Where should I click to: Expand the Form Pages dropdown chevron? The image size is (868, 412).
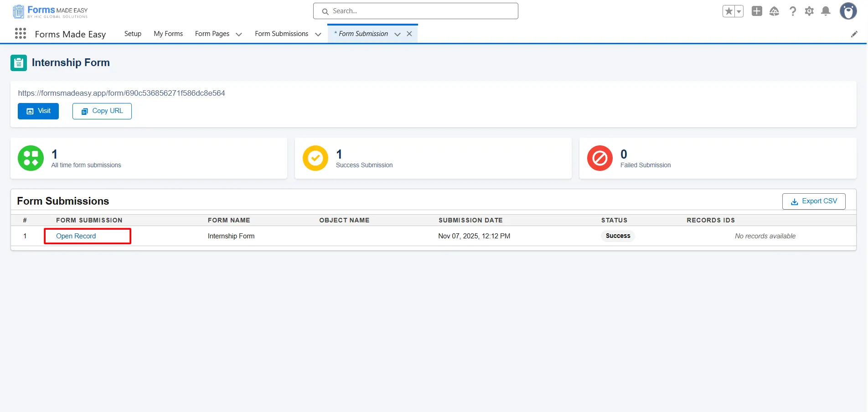point(239,34)
